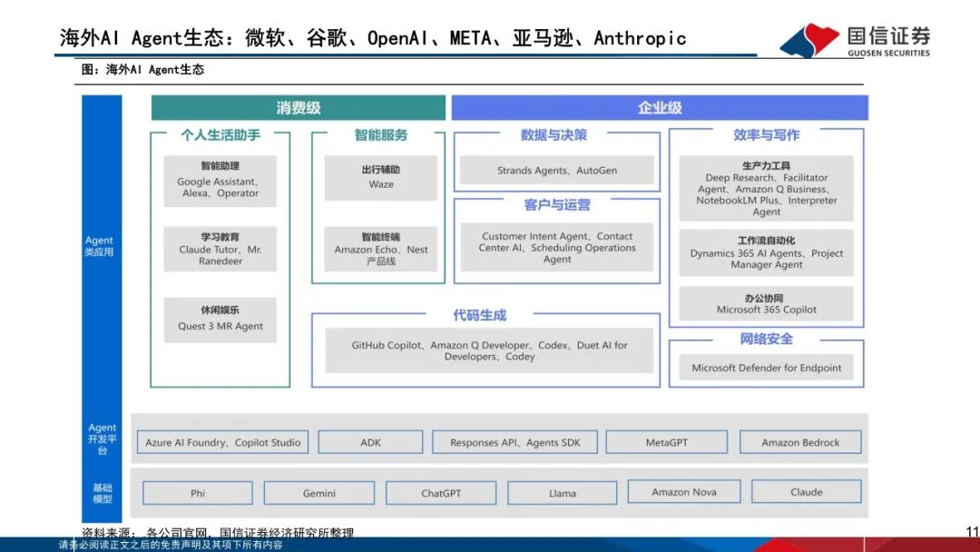The width and height of the screenshot is (980, 552).
Task: Click the Amazon Bedrock platform box
Action: pyautogui.click(x=800, y=442)
